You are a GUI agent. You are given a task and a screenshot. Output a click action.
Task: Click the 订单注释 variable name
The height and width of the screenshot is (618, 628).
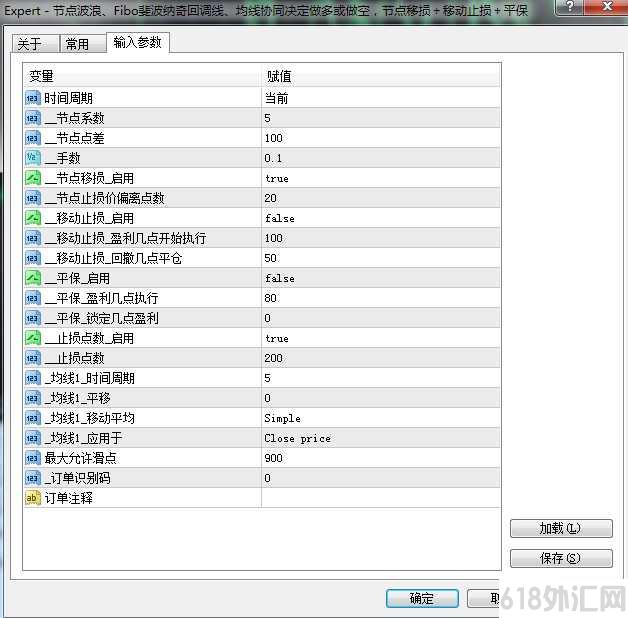click(68, 498)
